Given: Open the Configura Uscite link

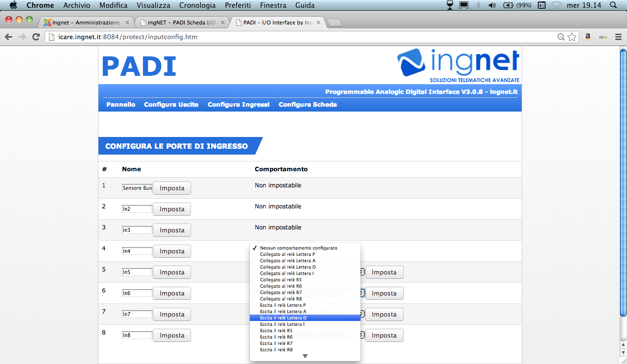Looking at the screenshot, I should point(171,105).
